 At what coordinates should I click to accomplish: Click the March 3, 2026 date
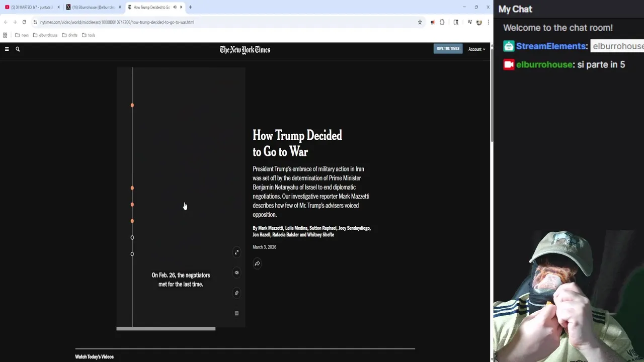pos(264,247)
